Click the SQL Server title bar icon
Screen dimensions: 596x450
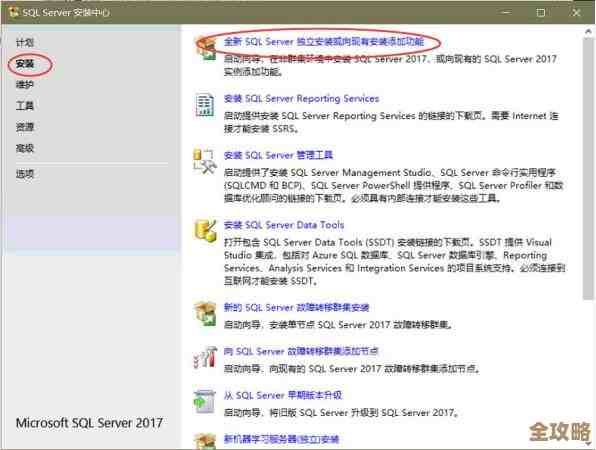pyautogui.click(x=13, y=12)
